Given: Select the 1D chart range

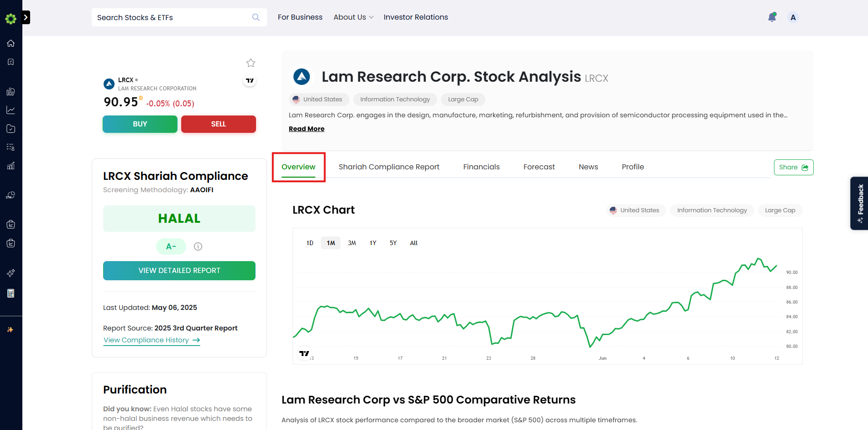Looking at the screenshot, I should click(x=310, y=243).
